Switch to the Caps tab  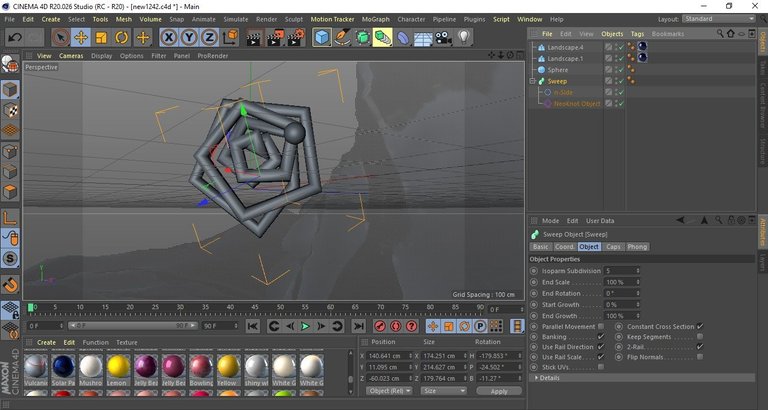click(x=613, y=247)
